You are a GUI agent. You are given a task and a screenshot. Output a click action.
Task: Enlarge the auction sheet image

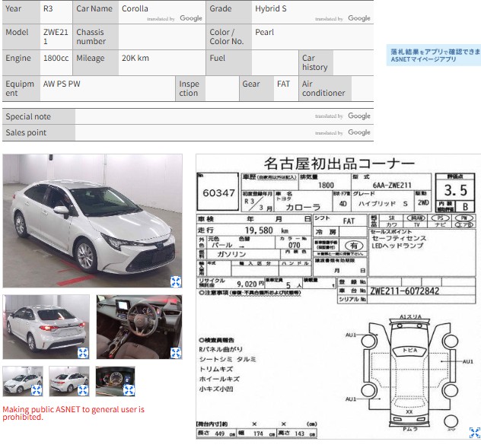(x=475, y=433)
